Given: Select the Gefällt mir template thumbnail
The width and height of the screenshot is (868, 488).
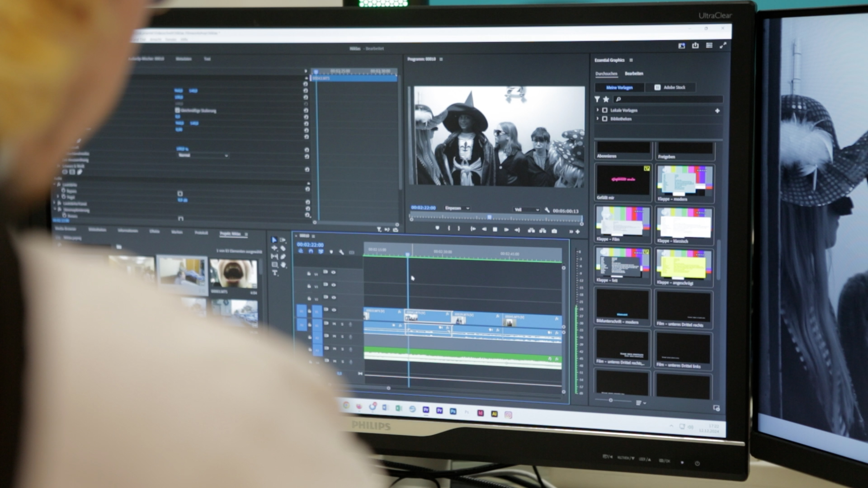Looking at the screenshot, I should click(623, 179).
